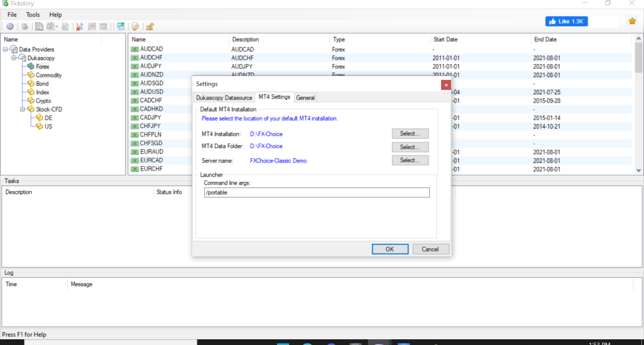Click the 2014-10-21 end date cell
The width and height of the screenshot is (644, 345).
[x=547, y=126]
